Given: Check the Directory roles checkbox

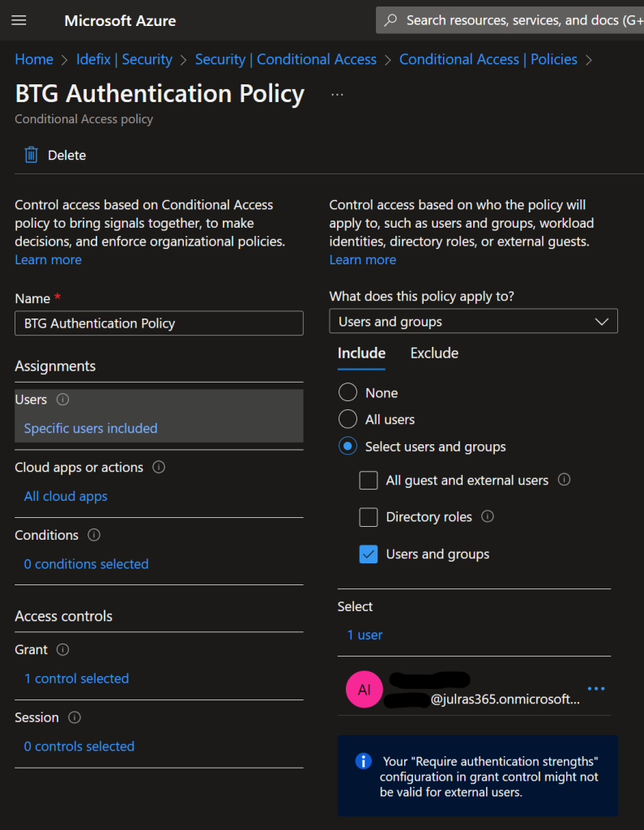Looking at the screenshot, I should point(369,517).
